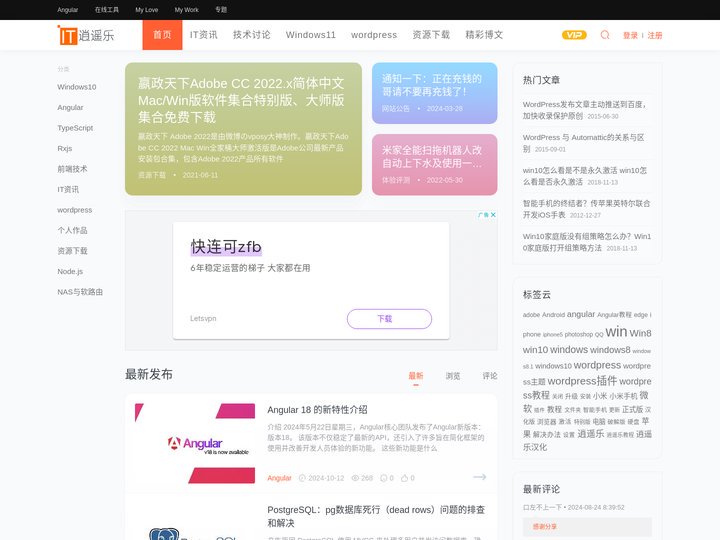Viewport: 720px width, 540px height.
Task: Click the 小米手机 tag in tag cloud
Action: (x=623, y=396)
